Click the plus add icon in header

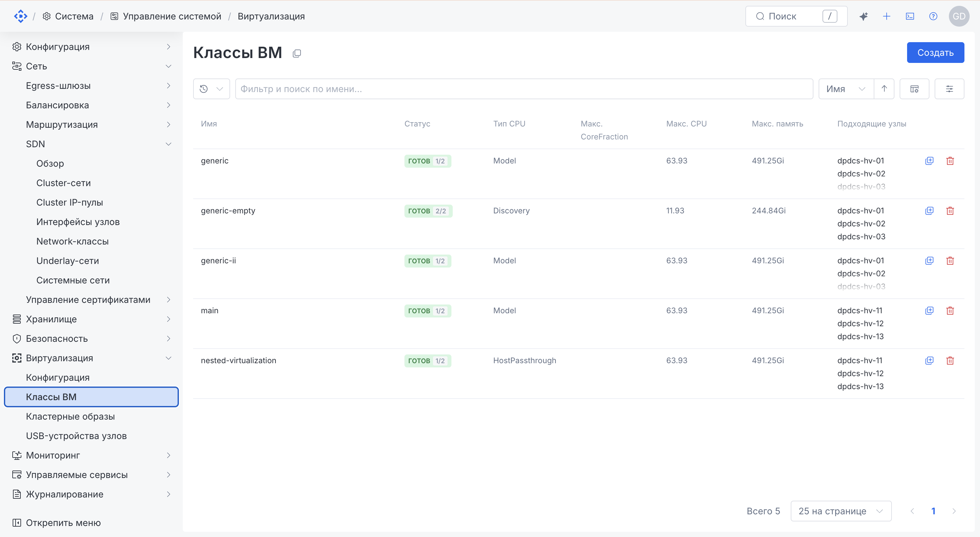(887, 16)
